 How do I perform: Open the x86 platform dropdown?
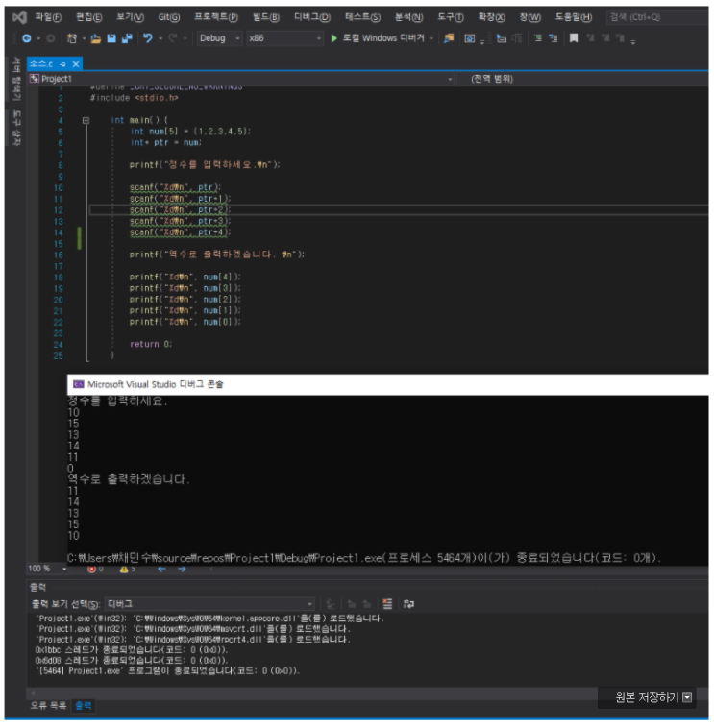pyautogui.click(x=284, y=38)
